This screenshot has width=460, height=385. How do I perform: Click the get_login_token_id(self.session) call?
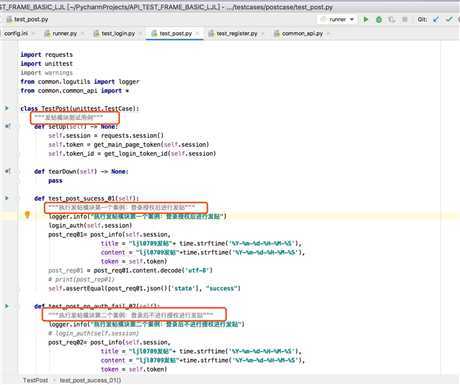(x=160, y=153)
